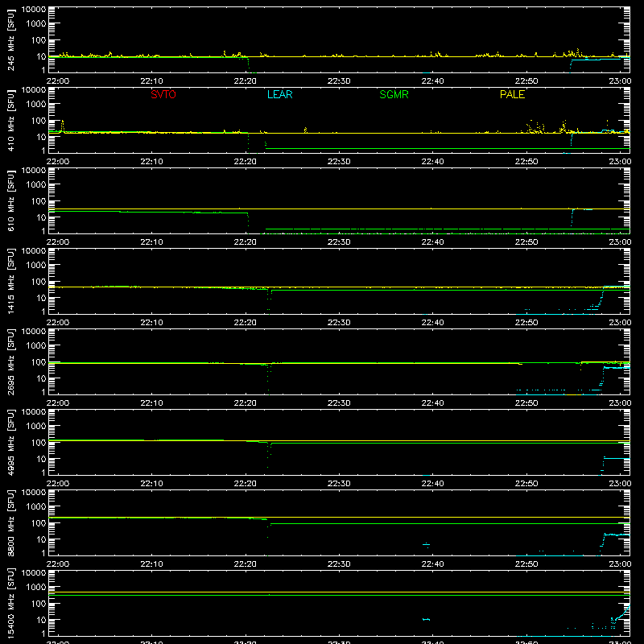
Task: Click the 22:50 time label below the 2695 MHz plot
Action: point(526,403)
